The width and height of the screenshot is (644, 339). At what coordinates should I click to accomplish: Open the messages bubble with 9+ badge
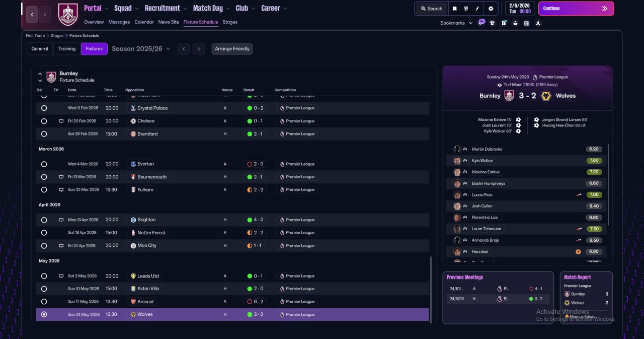click(481, 22)
